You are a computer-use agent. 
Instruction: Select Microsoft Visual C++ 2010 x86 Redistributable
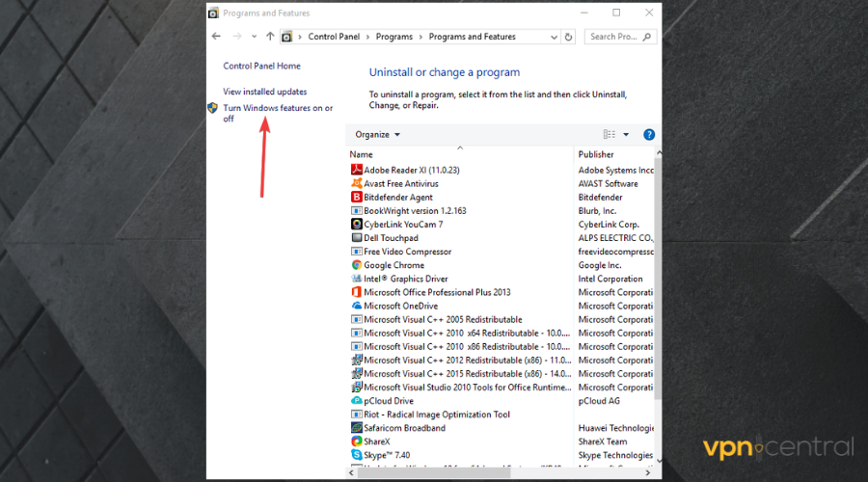pos(459,346)
